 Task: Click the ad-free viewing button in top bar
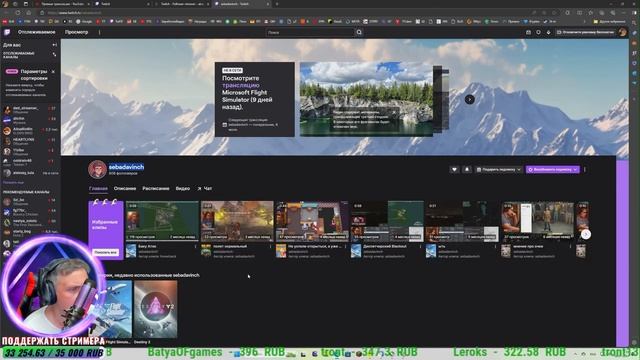[x=585, y=32]
